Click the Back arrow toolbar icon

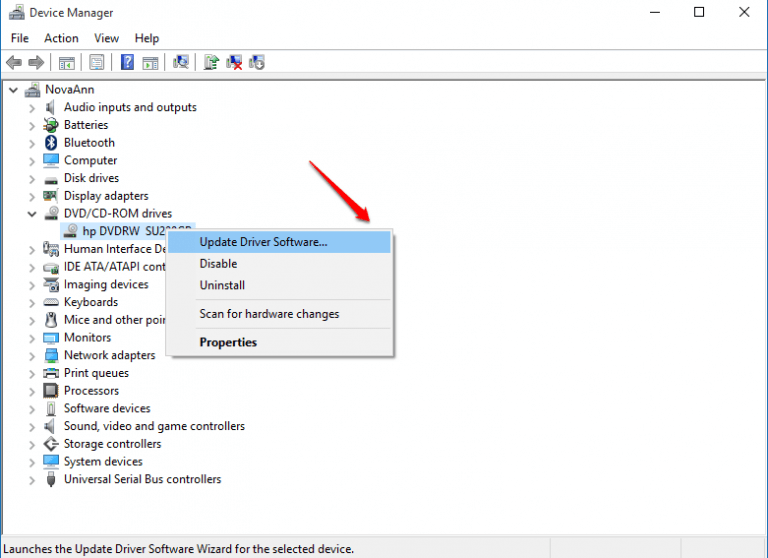pos(14,63)
